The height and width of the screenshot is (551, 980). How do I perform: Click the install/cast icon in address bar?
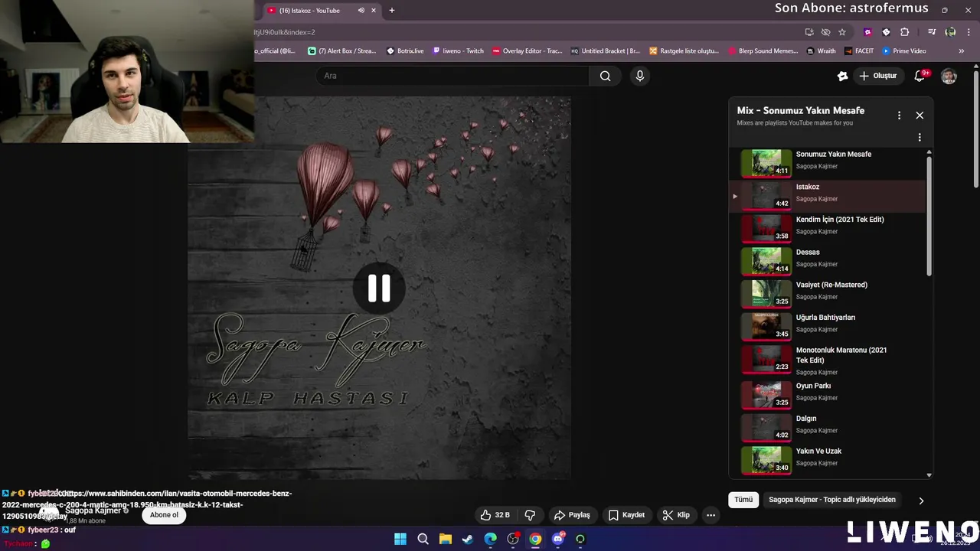pyautogui.click(x=809, y=32)
